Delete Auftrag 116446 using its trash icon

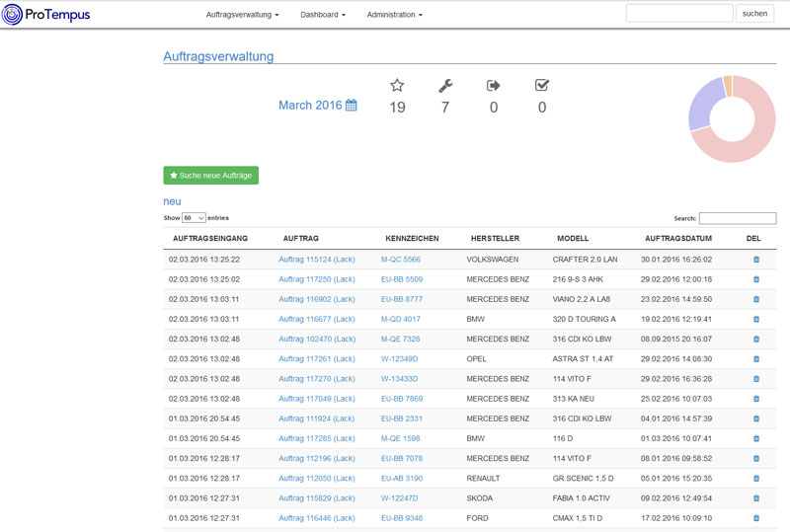(756, 518)
